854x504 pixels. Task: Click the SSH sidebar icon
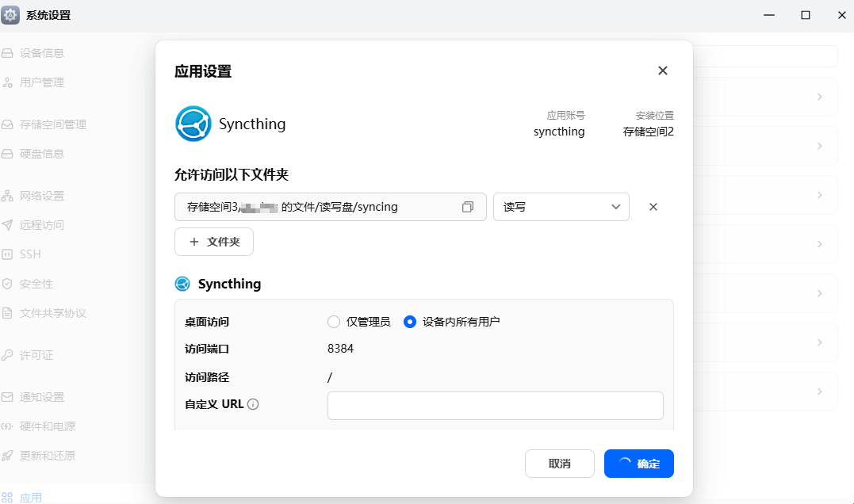tap(7, 254)
